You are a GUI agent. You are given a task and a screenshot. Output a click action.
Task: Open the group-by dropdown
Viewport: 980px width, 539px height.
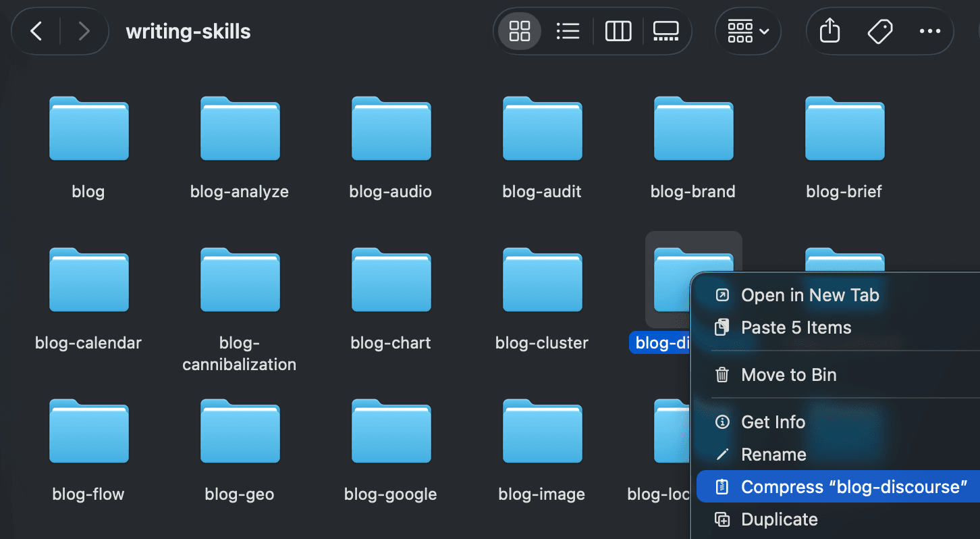[748, 31]
